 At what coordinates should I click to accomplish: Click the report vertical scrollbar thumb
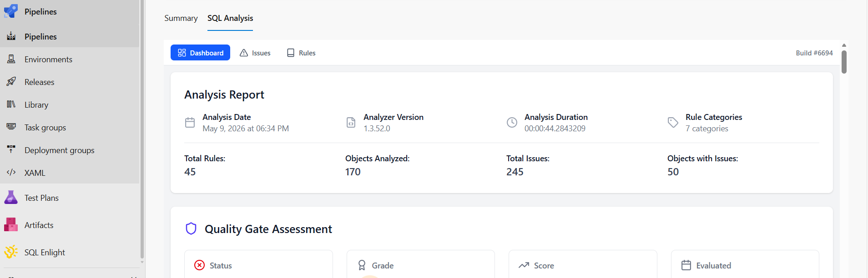(x=844, y=62)
